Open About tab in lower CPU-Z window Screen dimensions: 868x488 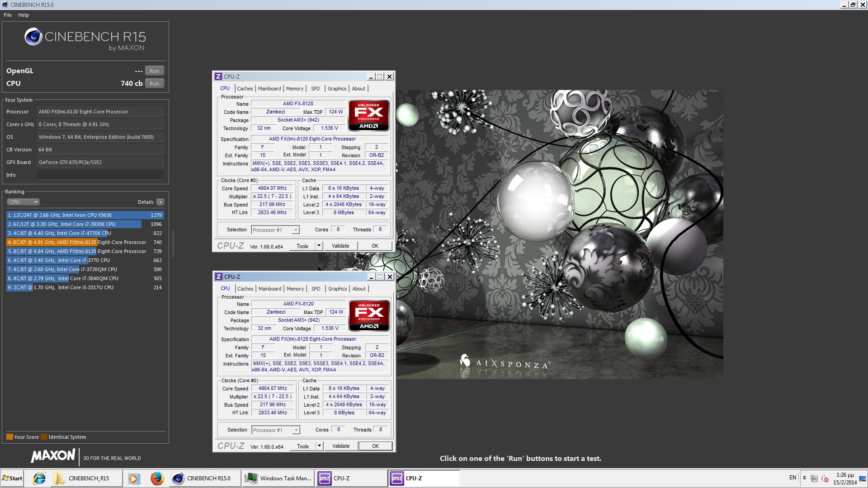pyautogui.click(x=359, y=289)
